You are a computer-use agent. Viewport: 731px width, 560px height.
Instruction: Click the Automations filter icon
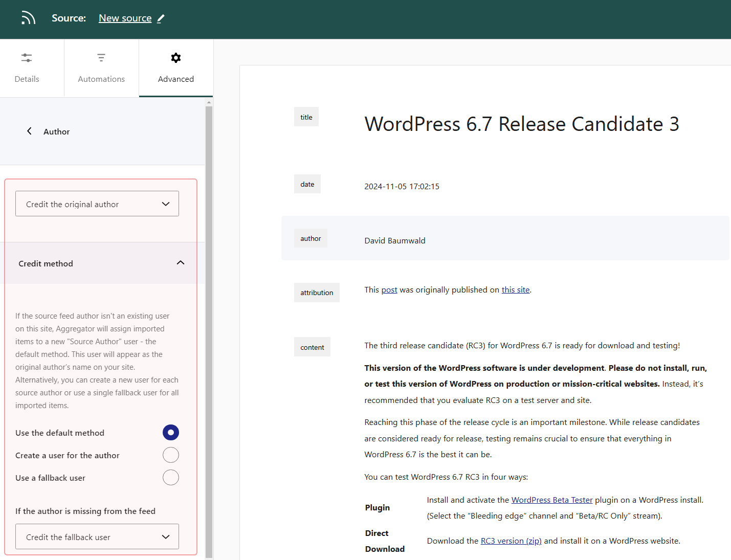pos(101,58)
